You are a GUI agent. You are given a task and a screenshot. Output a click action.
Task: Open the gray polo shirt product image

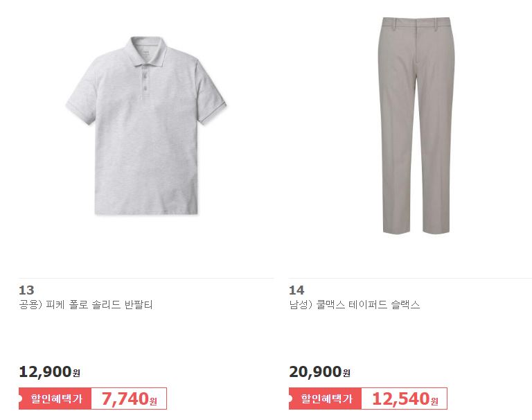pyautogui.click(x=146, y=125)
